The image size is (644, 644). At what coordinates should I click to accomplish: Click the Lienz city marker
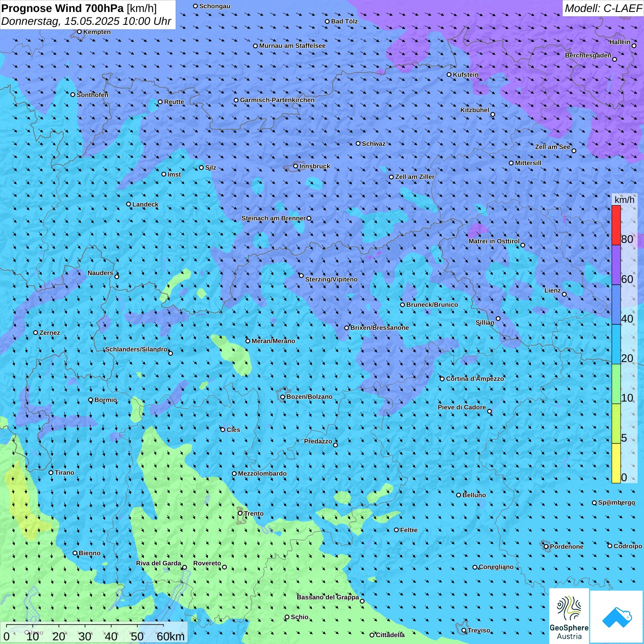pyautogui.click(x=564, y=294)
